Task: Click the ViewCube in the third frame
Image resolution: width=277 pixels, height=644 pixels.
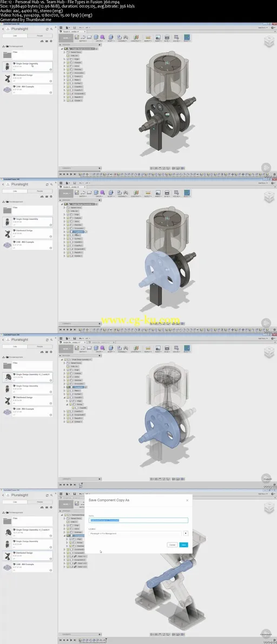Action: point(269,352)
